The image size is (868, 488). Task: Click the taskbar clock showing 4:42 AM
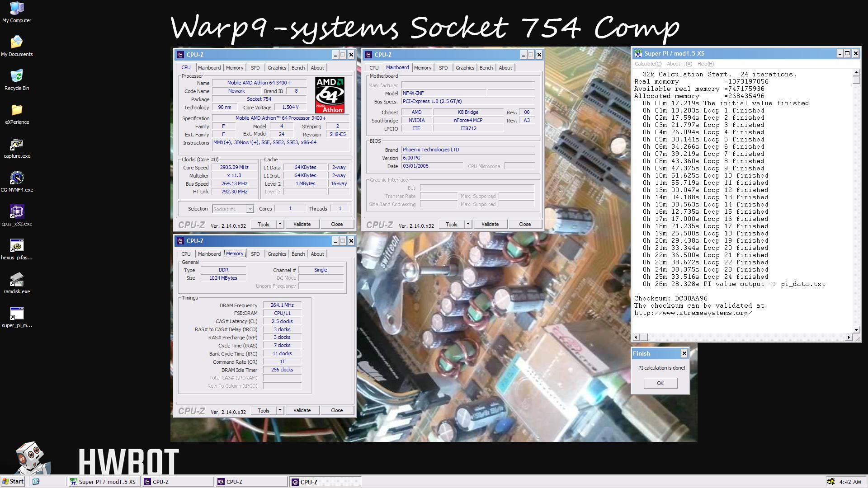tap(850, 482)
